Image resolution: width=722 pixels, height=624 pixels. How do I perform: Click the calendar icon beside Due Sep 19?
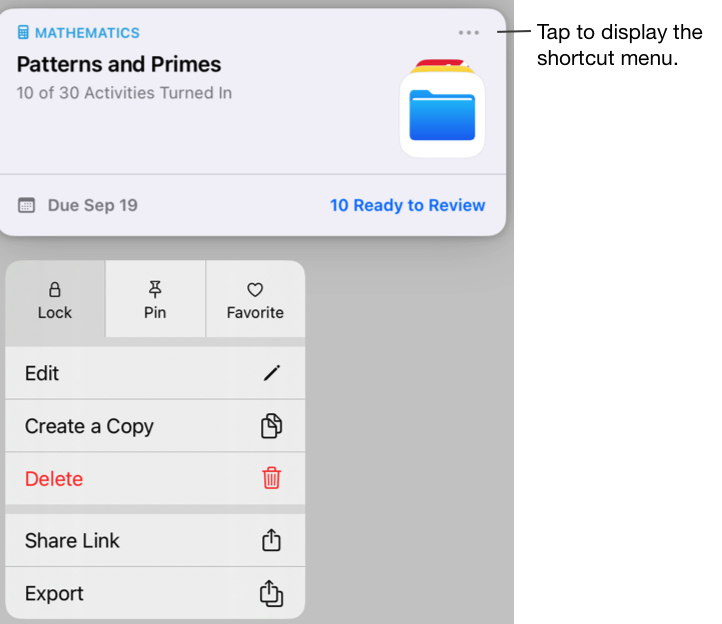tap(27, 205)
